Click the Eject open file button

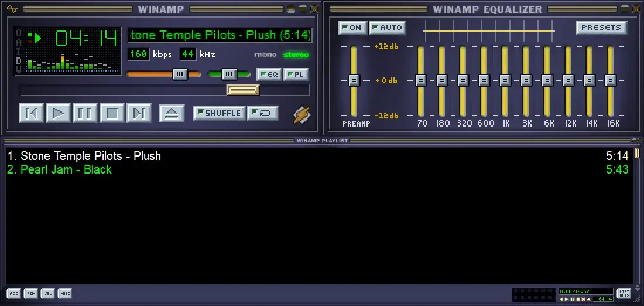[x=172, y=113]
